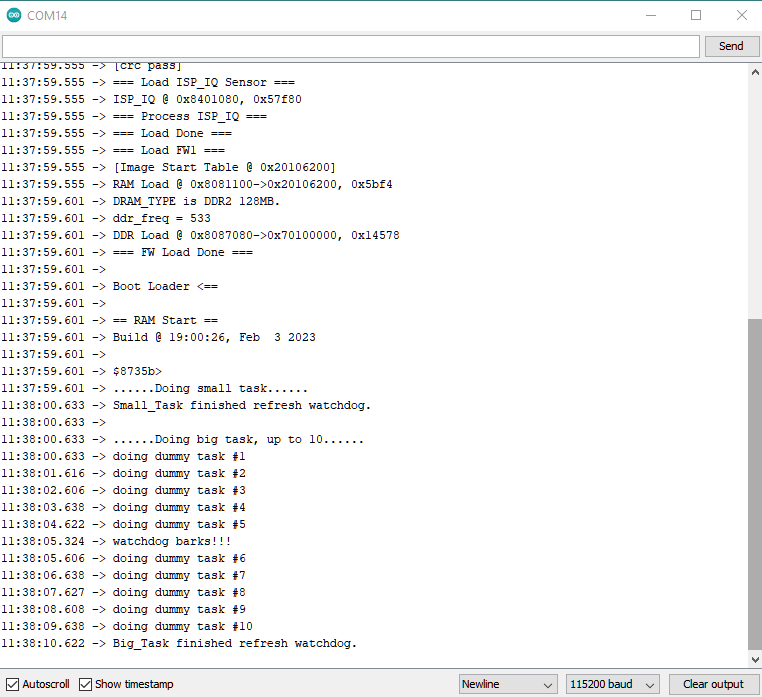762x697 pixels.
Task: Focus the serial message input field
Action: tap(350, 47)
